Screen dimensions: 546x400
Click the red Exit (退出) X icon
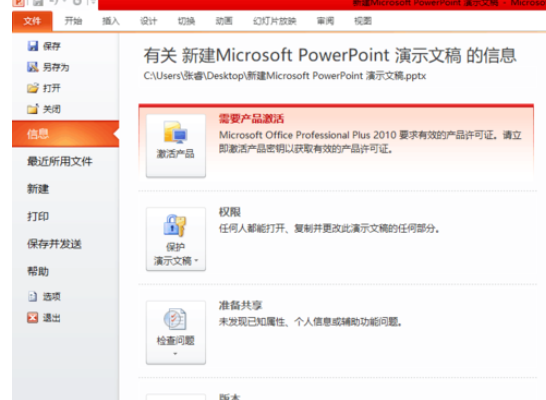(x=32, y=317)
